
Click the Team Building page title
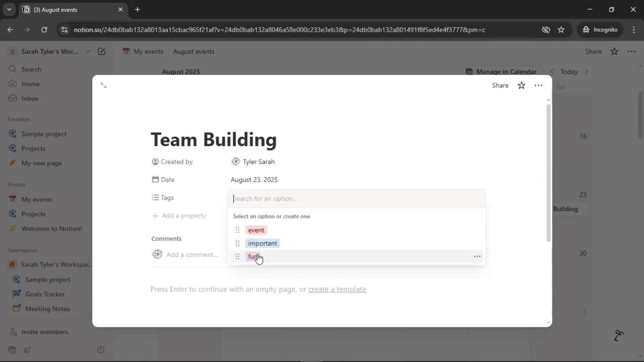tap(214, 139)
